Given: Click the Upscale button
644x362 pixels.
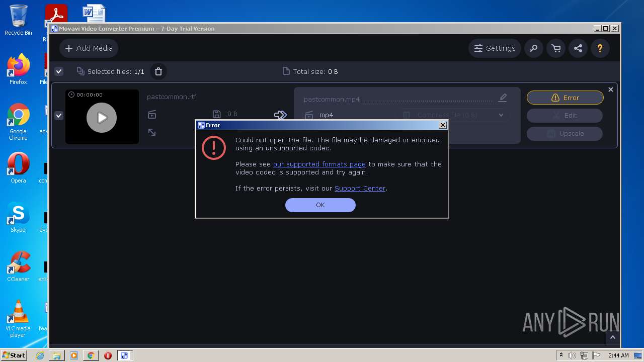Looking at the screenshot, I should point(565,133).
